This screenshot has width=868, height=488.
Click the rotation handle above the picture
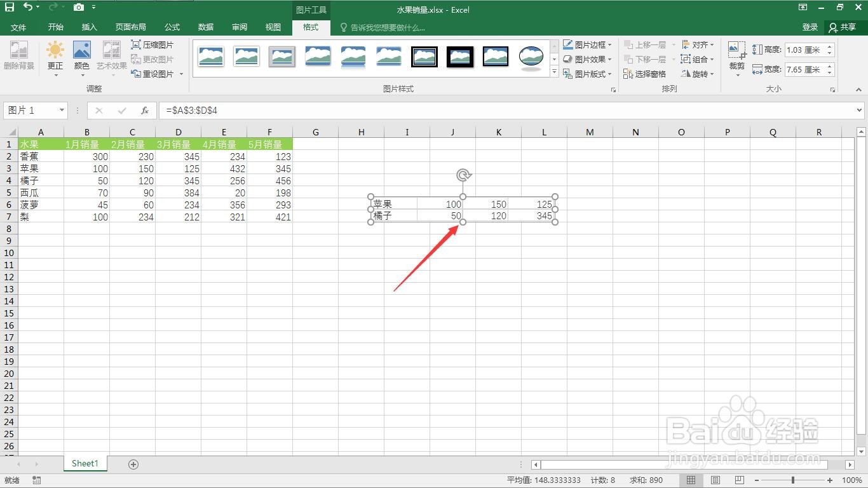[x=463, y=175]
